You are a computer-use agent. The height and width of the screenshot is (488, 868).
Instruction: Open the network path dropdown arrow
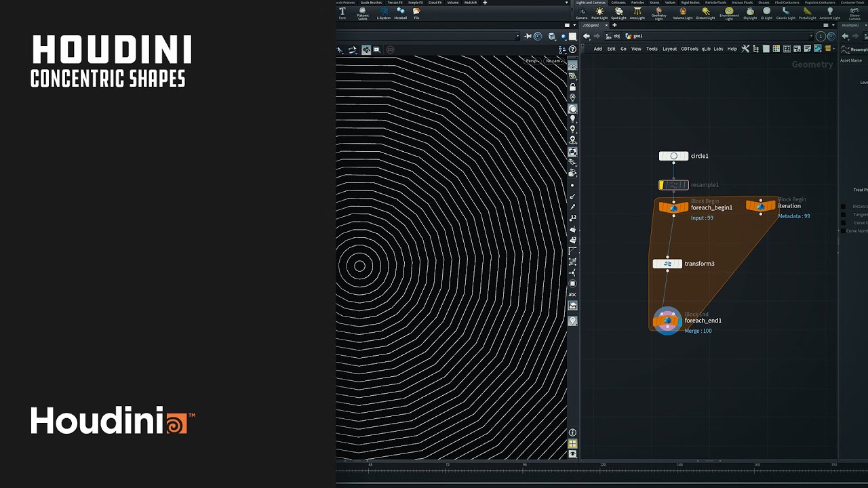pyautogui.click(x=811, y=36)
